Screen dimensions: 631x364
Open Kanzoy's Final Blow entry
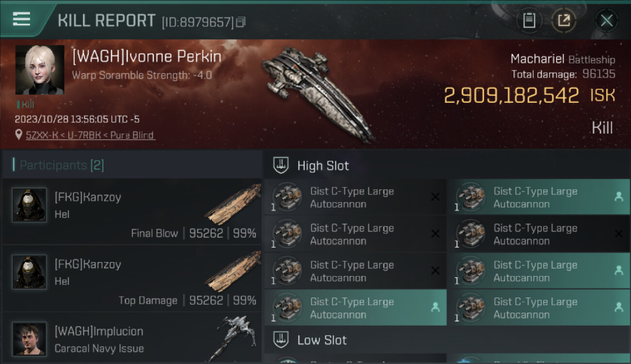tap(132, 212)
